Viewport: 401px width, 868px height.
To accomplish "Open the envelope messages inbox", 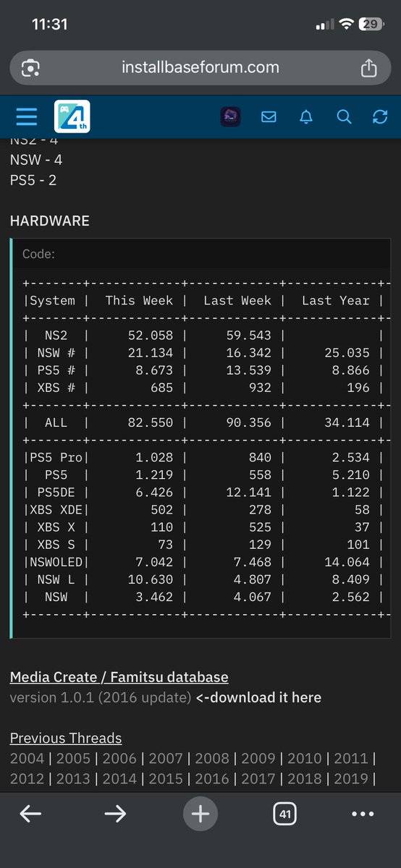I will pos(269,116).
